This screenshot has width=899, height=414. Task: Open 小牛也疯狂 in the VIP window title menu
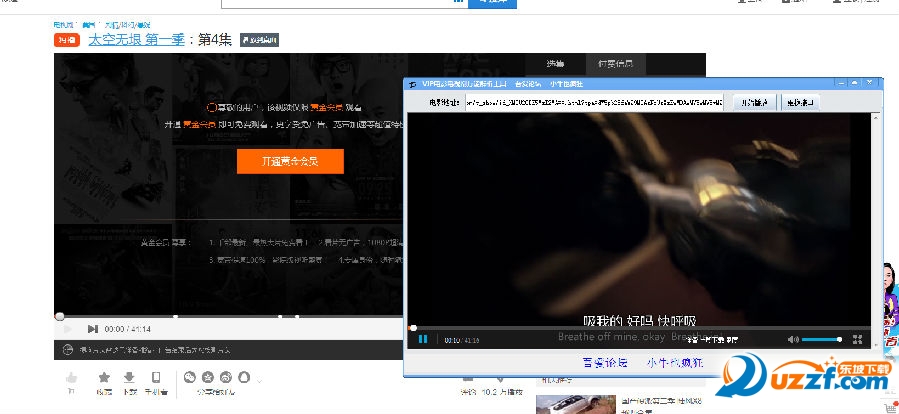point(566,84)
